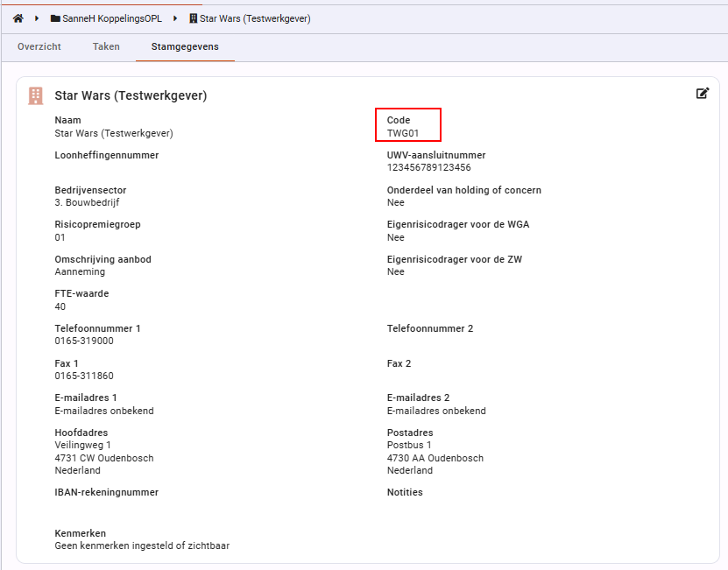
Task: Click Geen kenmerken ingesteld of zichtbaar text
Action: point(142,545)
